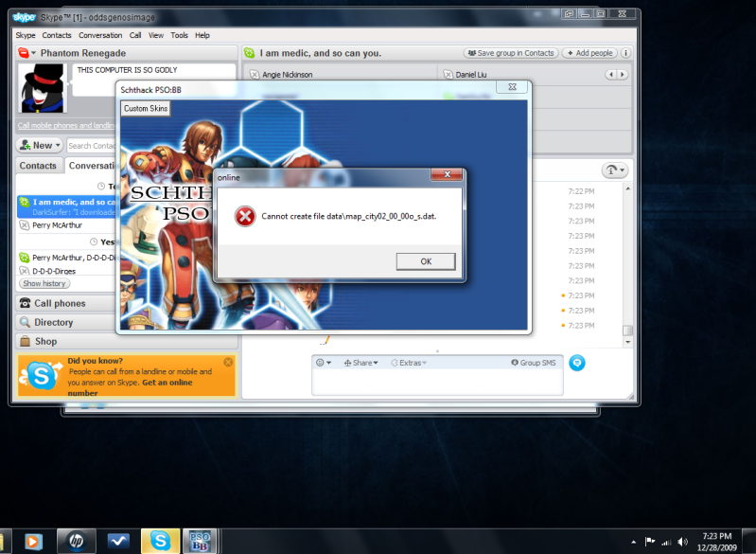
Task: Click the volume icon in system tray
Action: (x=682, y=542)
